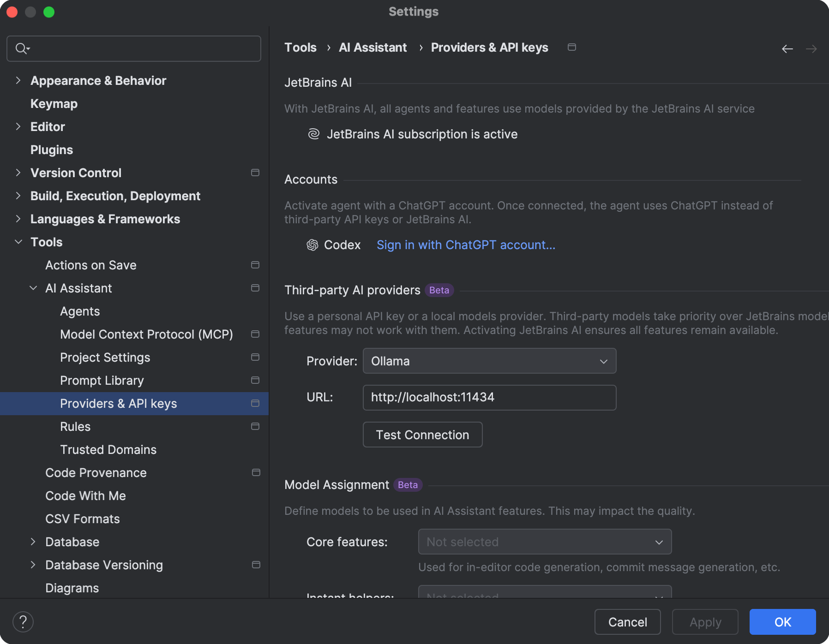Click the Codex OpenAI logo icon
Viewport: 829px width, 644px height.
click(312, 245)
